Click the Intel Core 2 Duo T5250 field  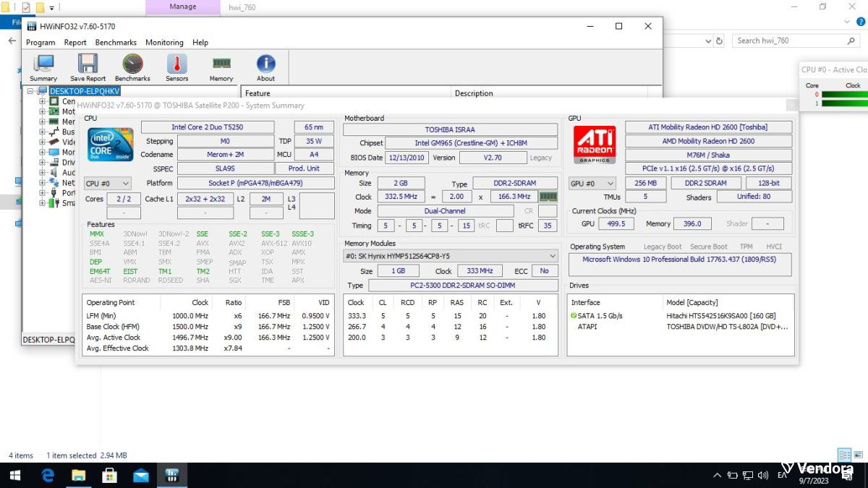(208, 127)
